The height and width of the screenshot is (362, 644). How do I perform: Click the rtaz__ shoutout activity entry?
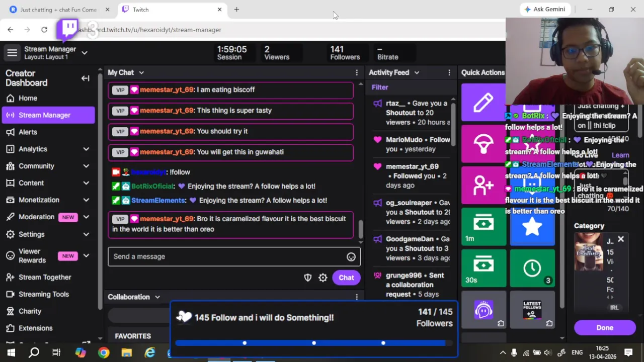pyautogui.click(x=412, y=113)
